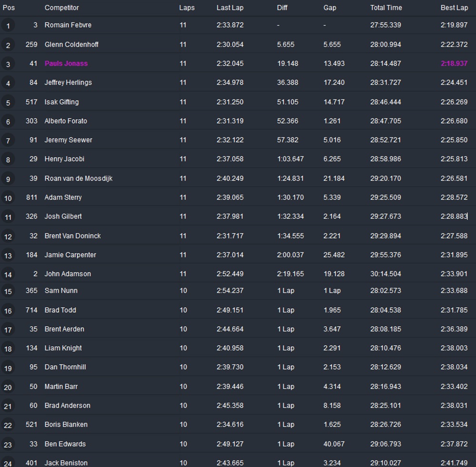Click the Gap column header
This screenshot has height=467, width=476.
tap(330, 8)
